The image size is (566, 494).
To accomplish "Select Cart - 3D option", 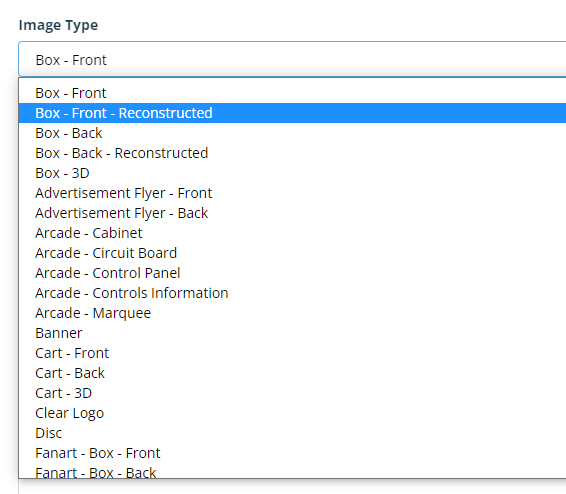I will (292, 393).
